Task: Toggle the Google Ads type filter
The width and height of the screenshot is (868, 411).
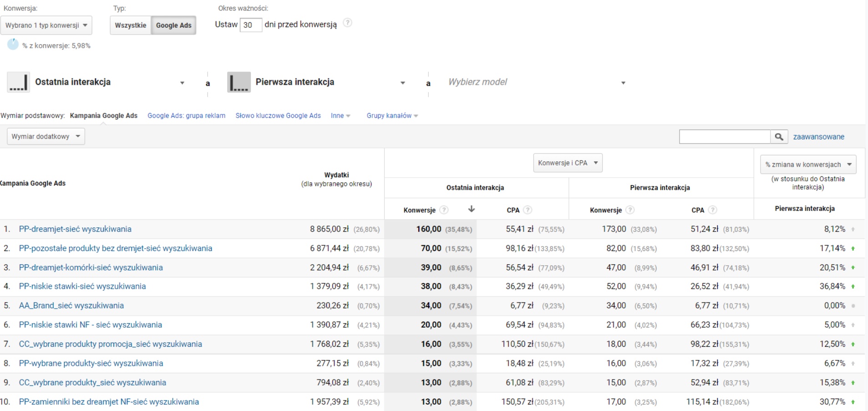Action: (x=173, y=26)
